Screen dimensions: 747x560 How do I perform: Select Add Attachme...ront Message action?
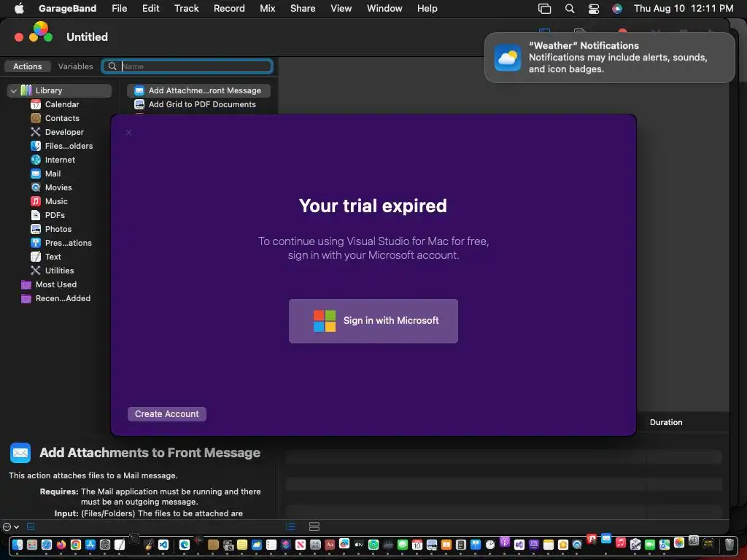pyautogui.click(x=198, y=90)
